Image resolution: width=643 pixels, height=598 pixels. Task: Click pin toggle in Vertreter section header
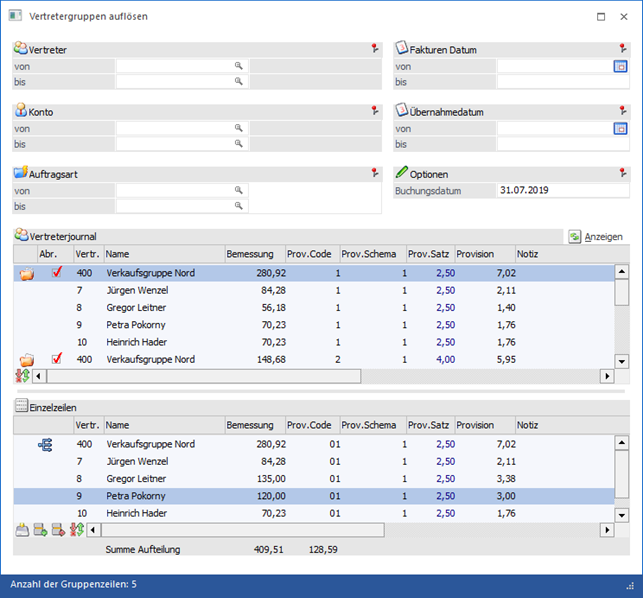[373, 49]
